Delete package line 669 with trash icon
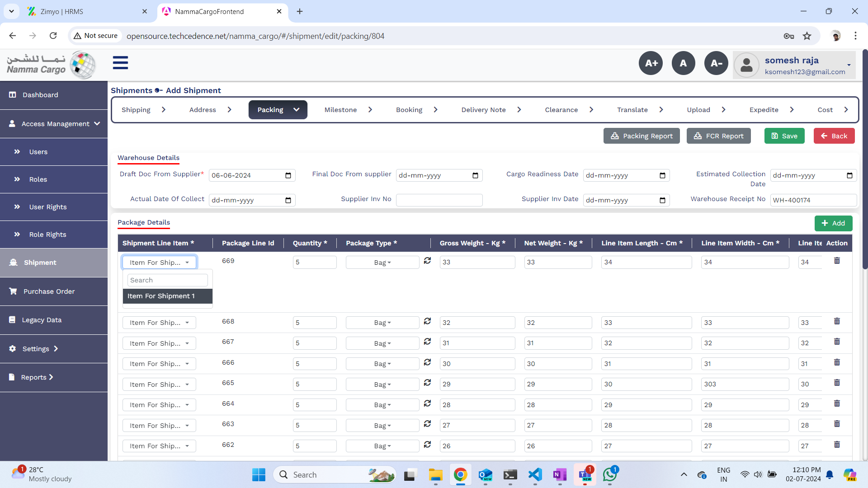This screenshot has height=488, width=868. (837, 261)
